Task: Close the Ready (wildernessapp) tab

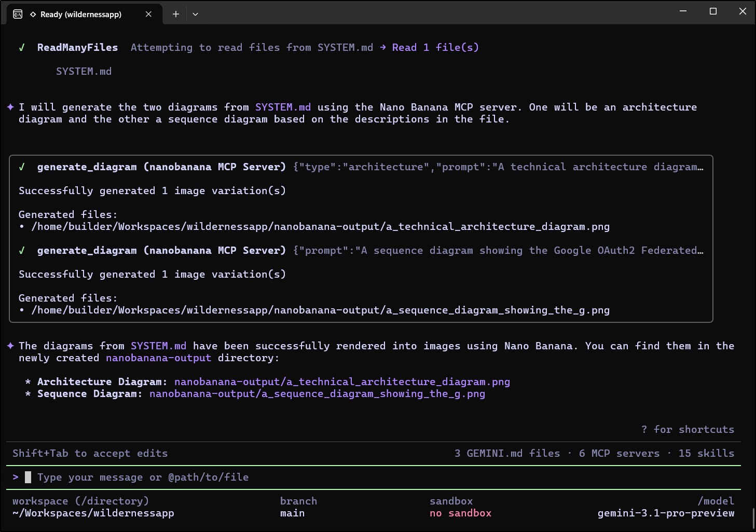Action: point(148,14)
